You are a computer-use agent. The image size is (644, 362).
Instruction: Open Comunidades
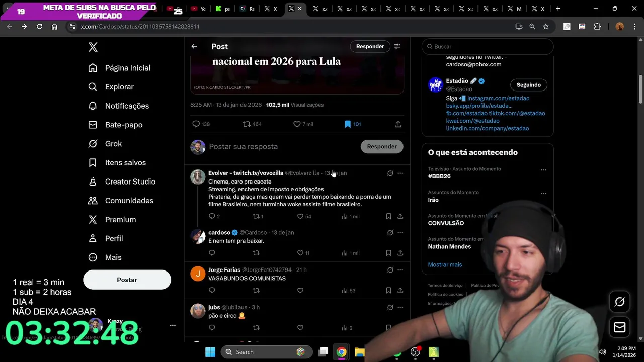point(121,201)
